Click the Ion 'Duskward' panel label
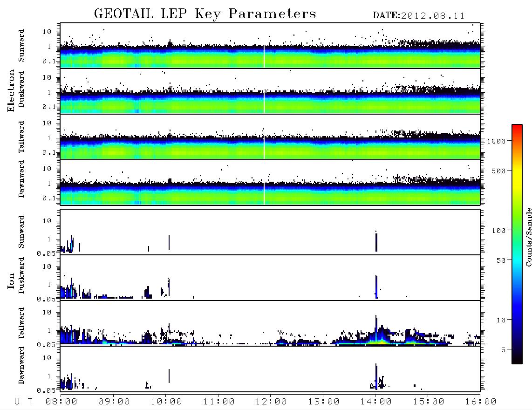The image size is (532, 410). (x=21, y=275)
